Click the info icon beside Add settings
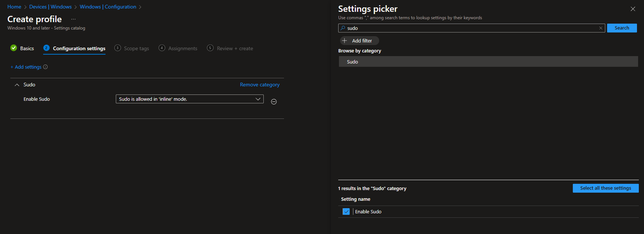 45,67
